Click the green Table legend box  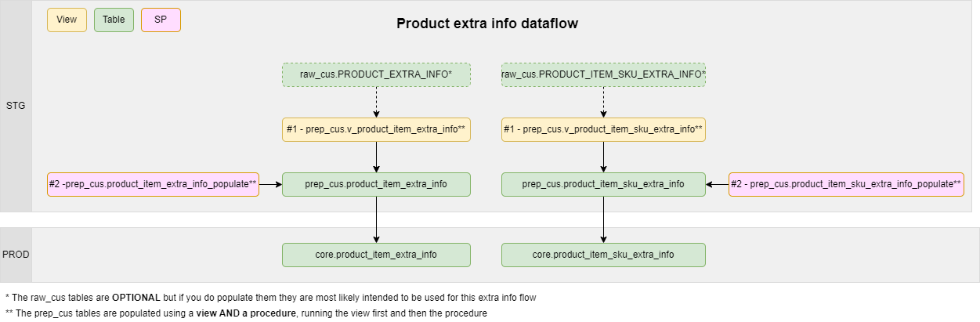(114, 20)
